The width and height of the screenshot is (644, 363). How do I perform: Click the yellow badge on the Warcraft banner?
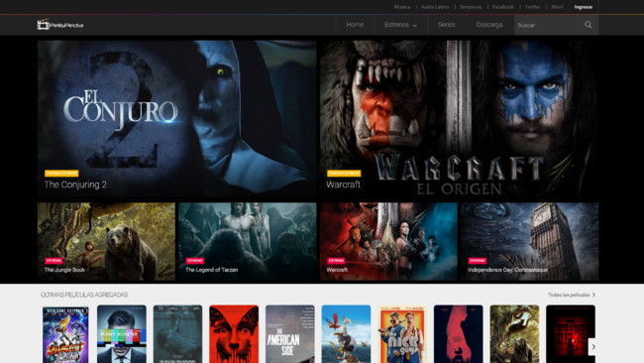(x=344, y=174)
